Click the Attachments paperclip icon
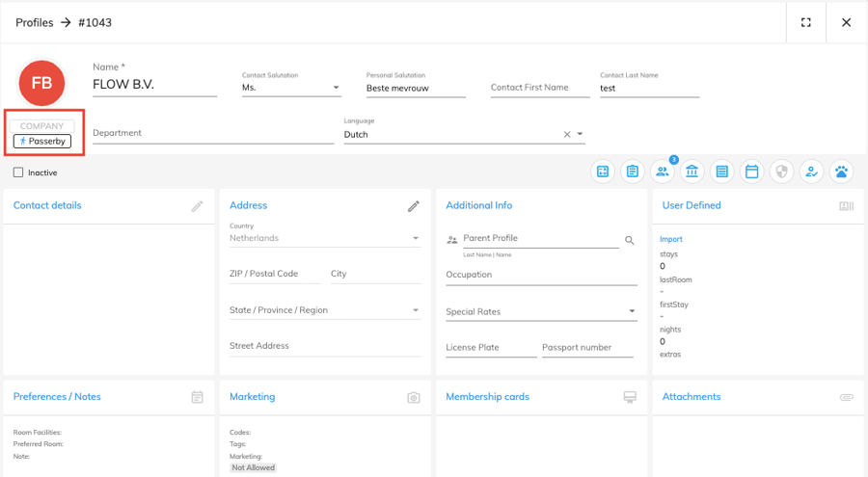This screenshot has height=477, width=868. click(846, 397)
